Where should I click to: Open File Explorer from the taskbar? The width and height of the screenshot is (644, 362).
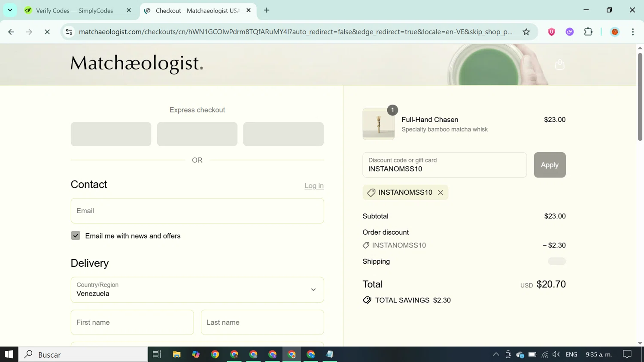point(176,354)
